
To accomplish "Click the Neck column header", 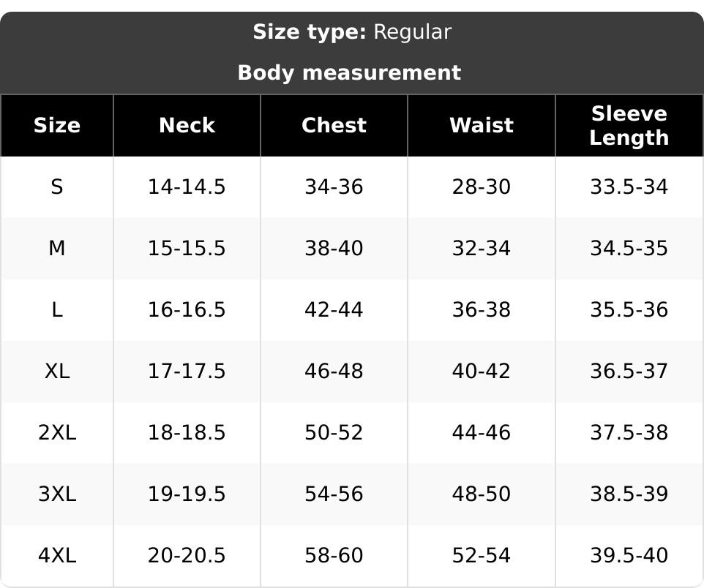I will click(187, 125).
